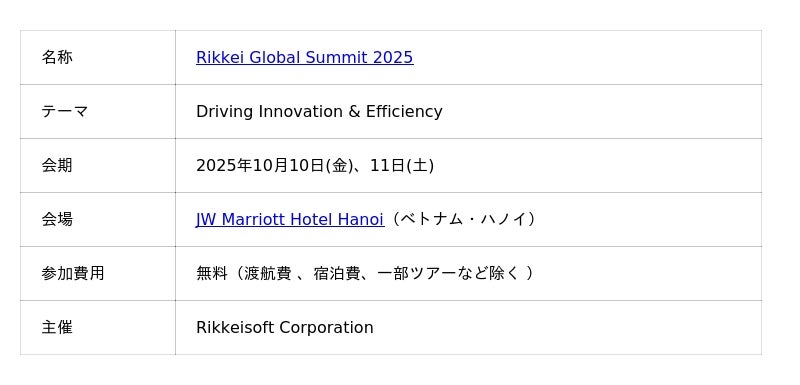Open the Rikkei Global Summit 2025 link
800x385 pixels.
click(305, 57)
